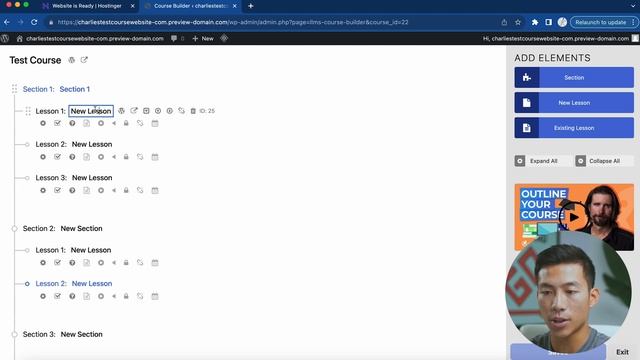WordPress logo in admin bar
This screenshot has height=360, width=640.
pyautogui.click(x=5, y=38)
